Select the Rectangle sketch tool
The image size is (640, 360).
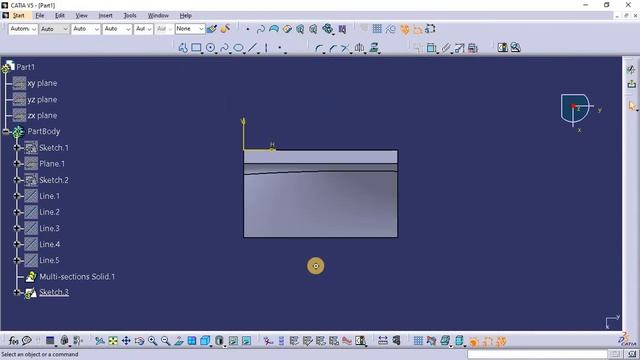(x=196, y=48)
